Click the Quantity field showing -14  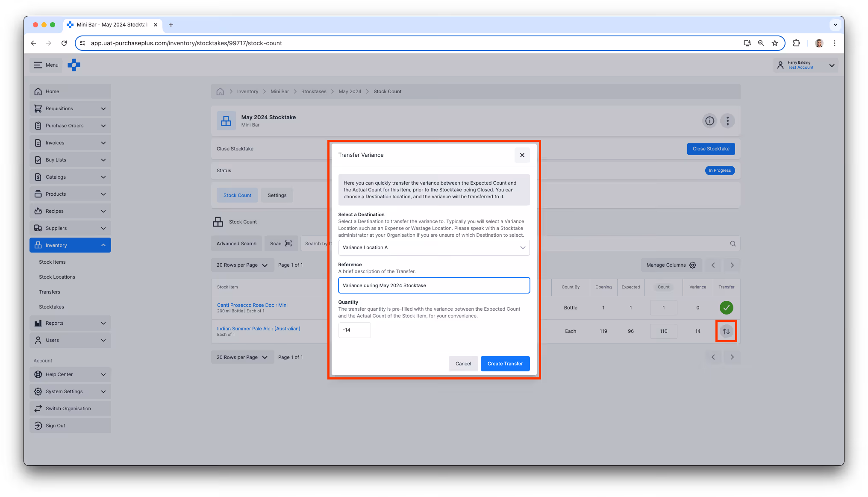coord(354,330)
